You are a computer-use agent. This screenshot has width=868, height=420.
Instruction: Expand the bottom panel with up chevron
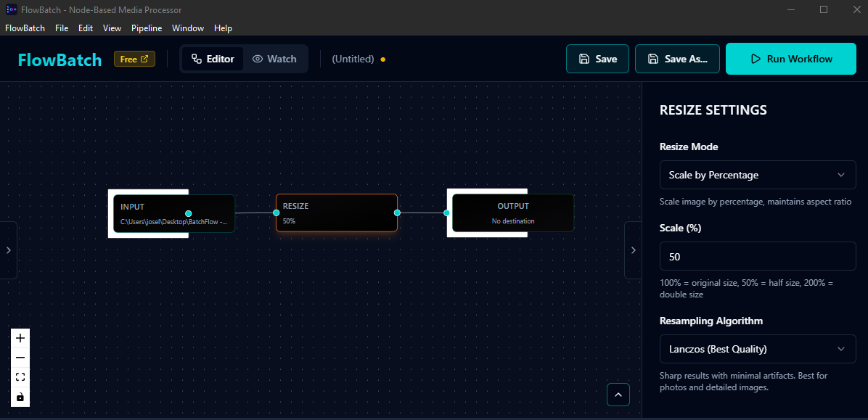click(618, 395)
